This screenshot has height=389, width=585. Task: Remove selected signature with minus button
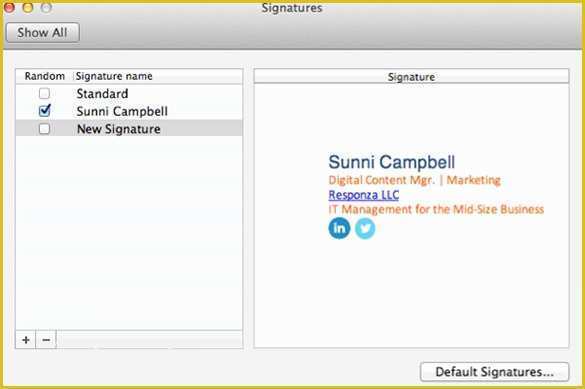click(x=46, y=340)
